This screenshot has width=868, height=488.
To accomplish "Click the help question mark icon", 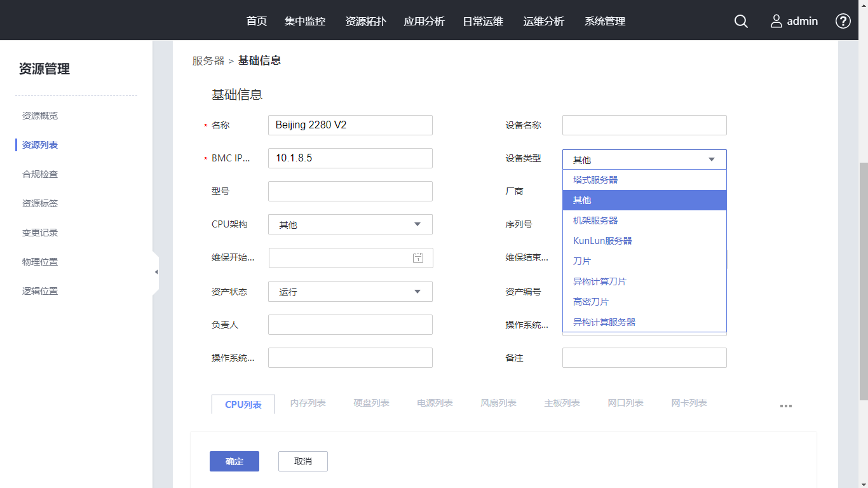I will [x=843, y=21].
